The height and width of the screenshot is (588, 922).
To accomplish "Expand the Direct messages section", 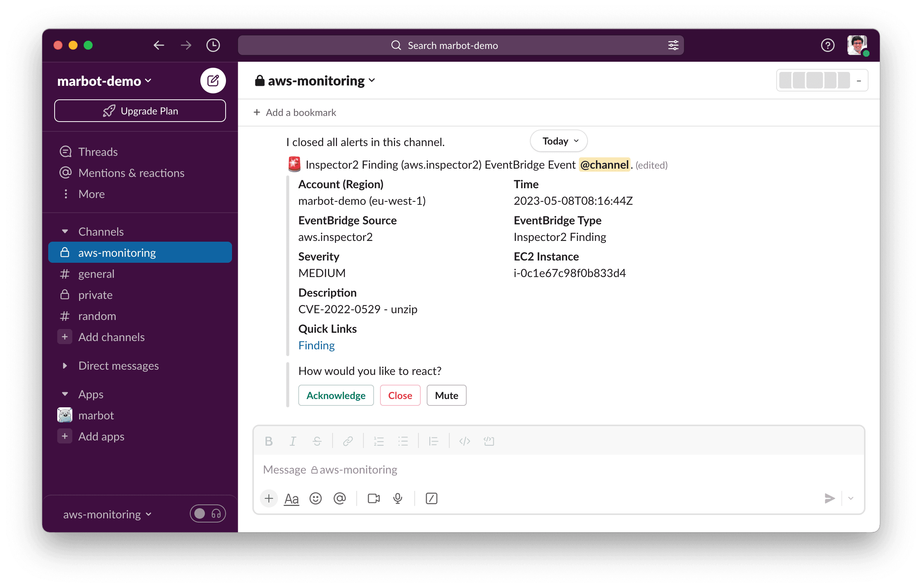I will (x=65, y=365).
